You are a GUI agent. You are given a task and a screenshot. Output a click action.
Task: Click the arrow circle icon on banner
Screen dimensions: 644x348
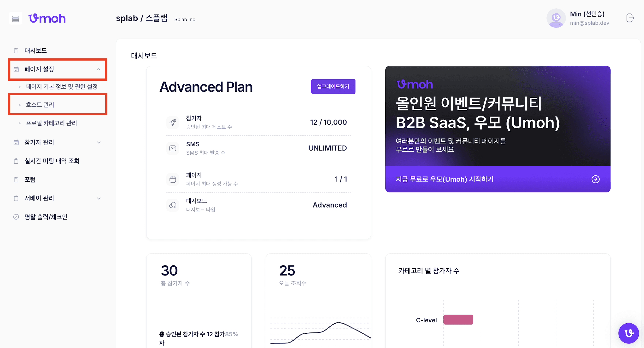[596, 179]
